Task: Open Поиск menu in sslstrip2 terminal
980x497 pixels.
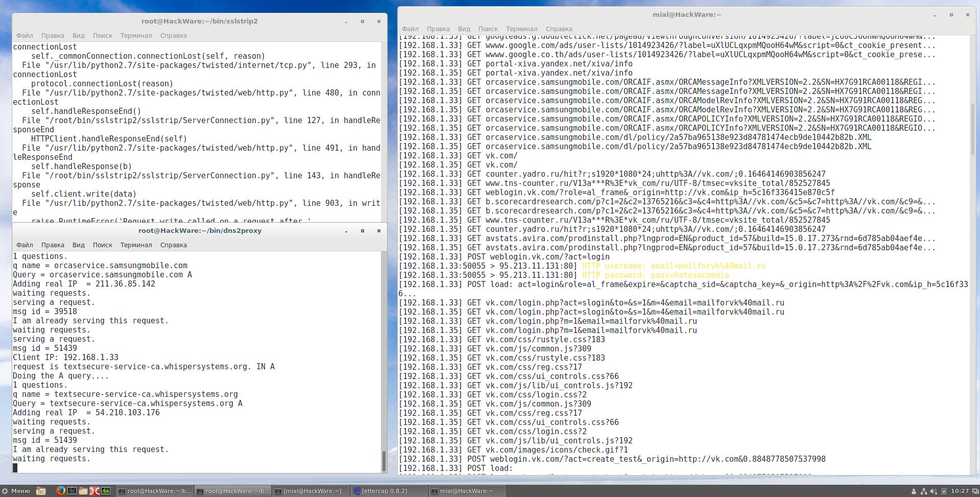Action: 102,36
